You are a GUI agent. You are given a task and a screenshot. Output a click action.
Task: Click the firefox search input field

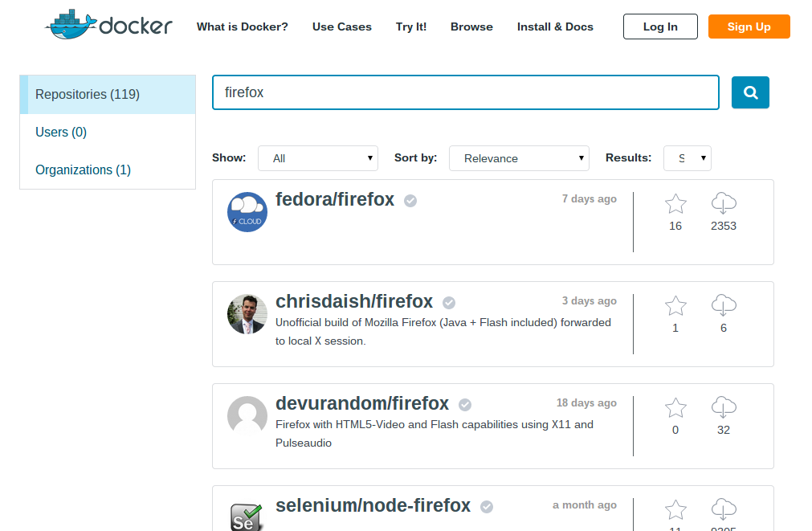click(x=466, y=92)
